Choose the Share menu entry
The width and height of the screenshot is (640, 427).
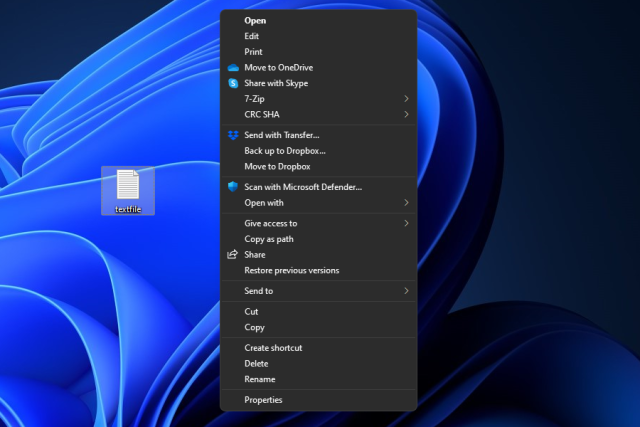(318, 255)
